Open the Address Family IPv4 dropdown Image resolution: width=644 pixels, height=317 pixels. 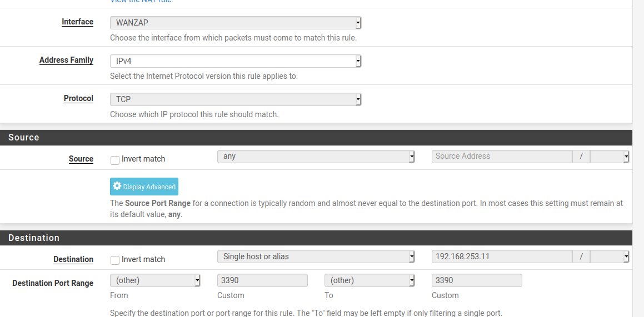[236, 61]
